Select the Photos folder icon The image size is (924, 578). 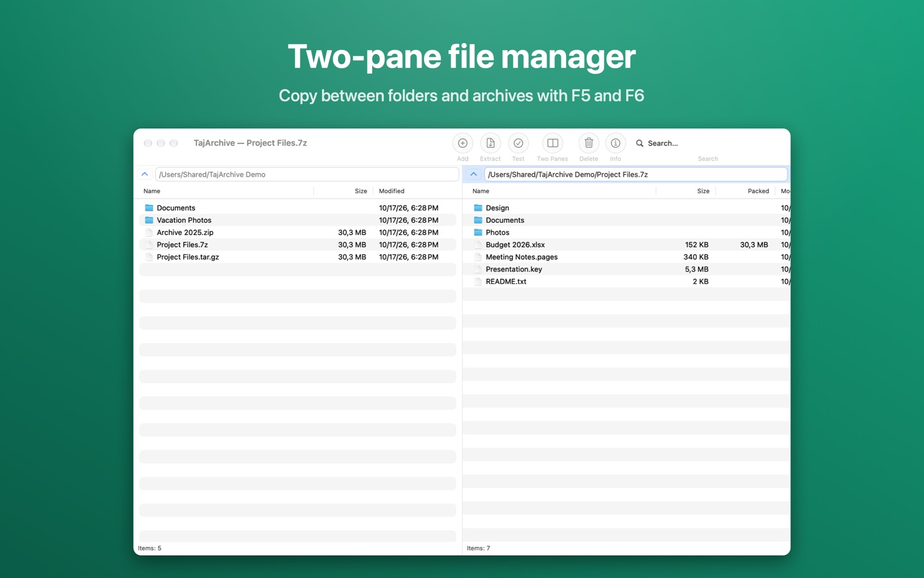[x=478, y=232]
